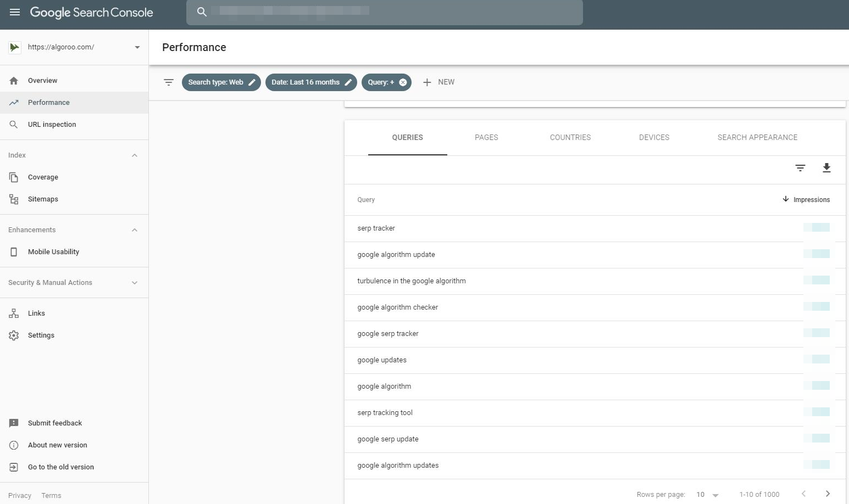Change the rows per page setting
Image resolution: width=849 pixels, height=504 pixels.
(x=707, y=494)
